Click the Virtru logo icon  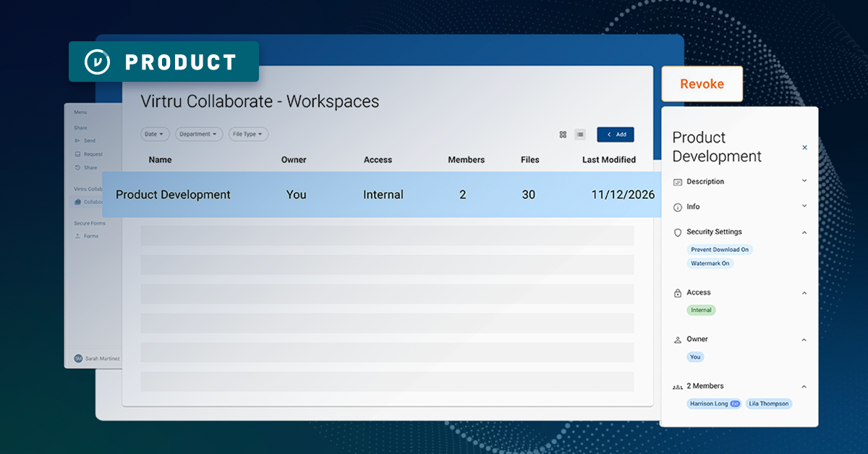point(97,62)
